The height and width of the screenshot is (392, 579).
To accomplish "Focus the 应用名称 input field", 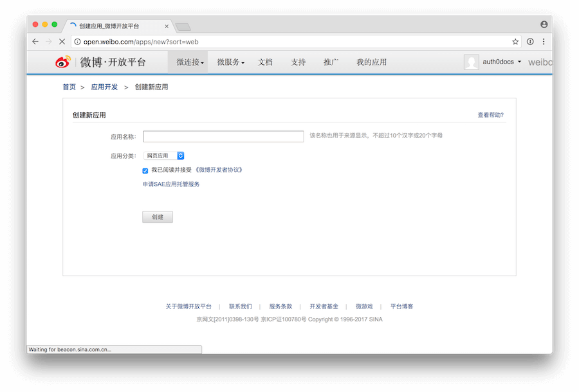I will 223,136.
